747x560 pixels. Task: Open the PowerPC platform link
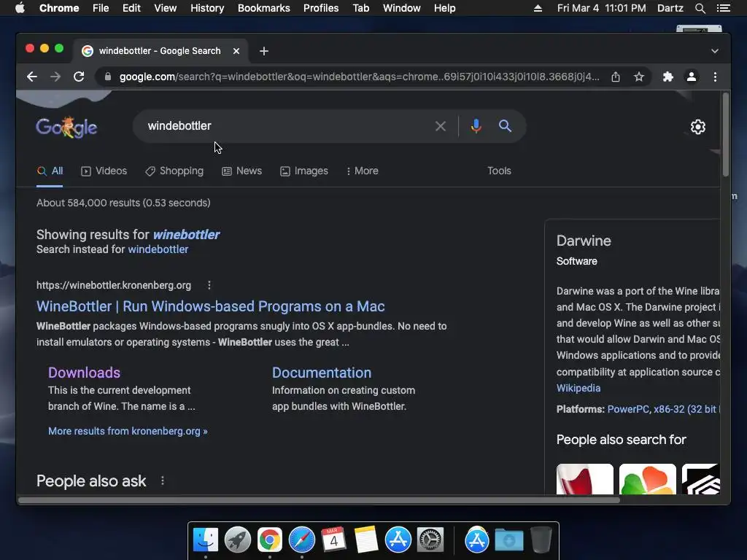click(628, 409)
